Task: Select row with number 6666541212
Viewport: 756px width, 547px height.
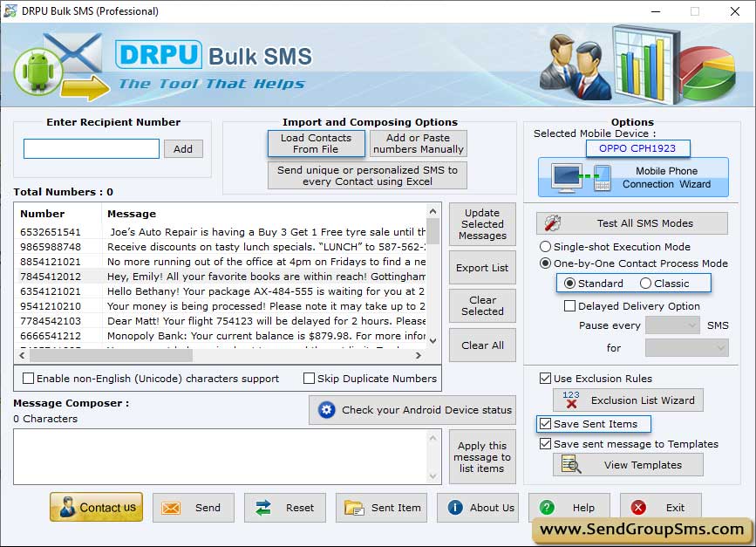Action: coord(221,336)
